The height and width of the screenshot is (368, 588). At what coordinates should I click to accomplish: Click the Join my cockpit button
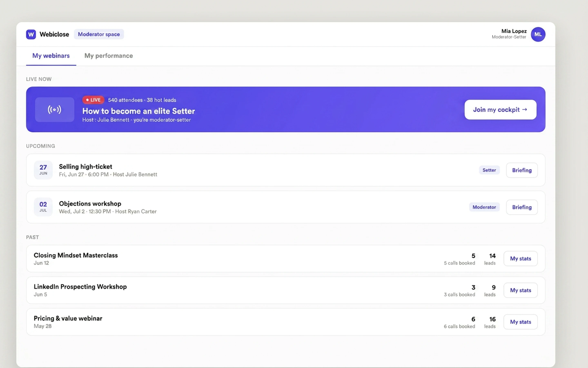[501, 110]
